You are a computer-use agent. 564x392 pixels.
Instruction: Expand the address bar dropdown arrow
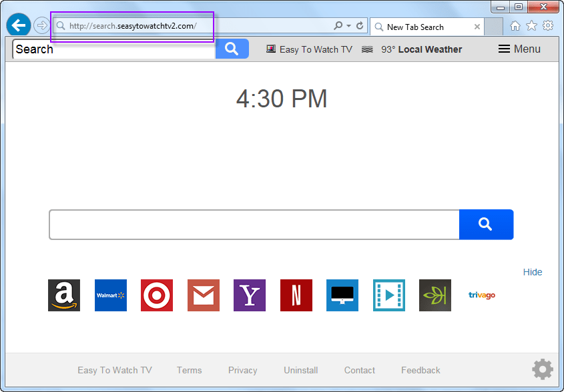click(348, 26)
